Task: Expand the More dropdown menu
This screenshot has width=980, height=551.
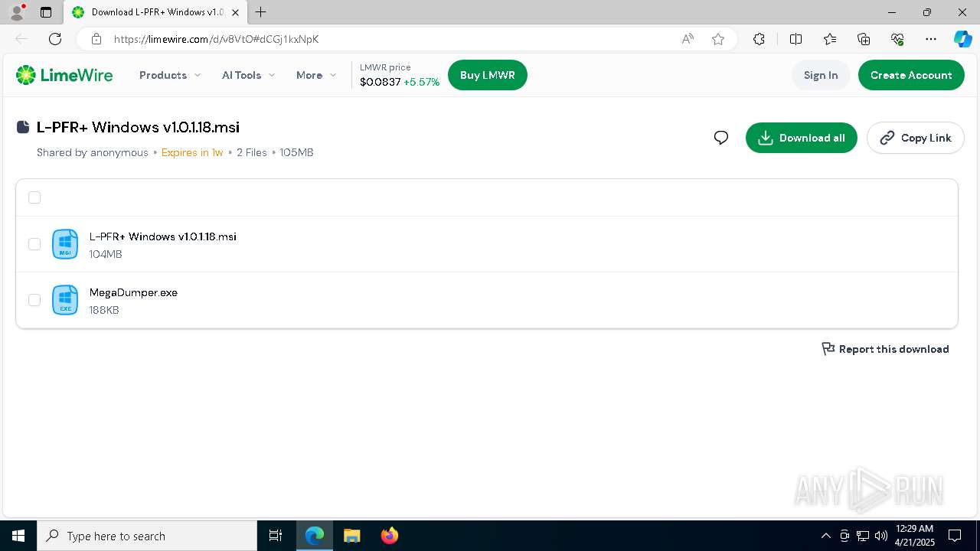Action: click(x=316, y=75)
